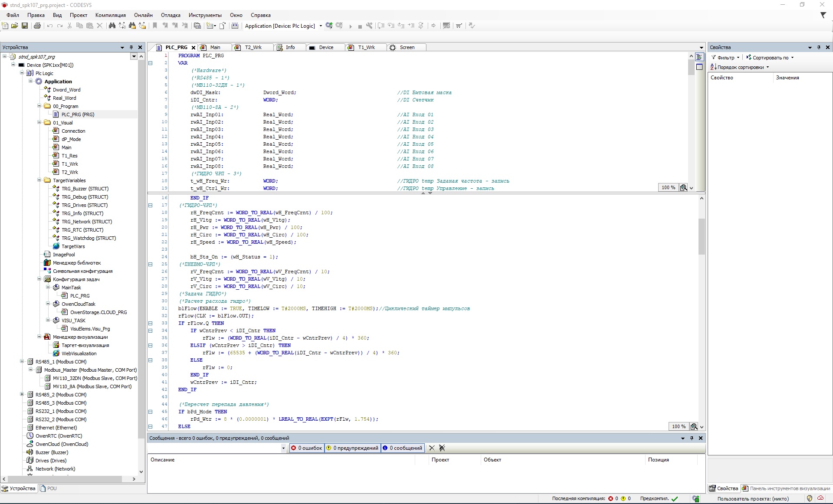Switch declaration editor to textual view icon

click(x=699, y=57)
